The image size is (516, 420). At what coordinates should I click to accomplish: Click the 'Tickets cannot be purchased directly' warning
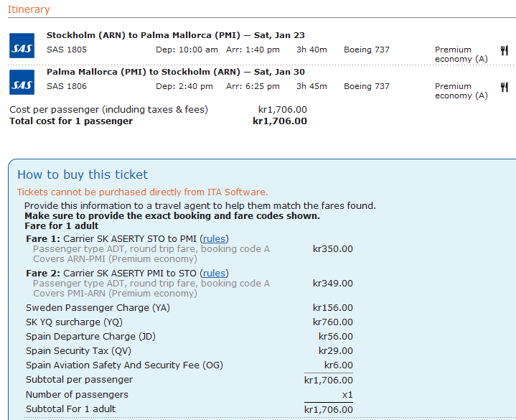pos(142,192)
